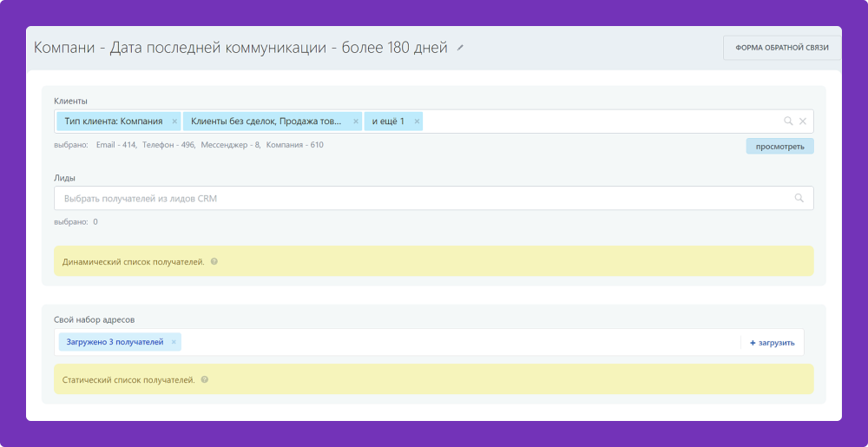This screenshot has height=447, width=868.
Task: Click the 'Компания - 610' count text
Action: 294,145
